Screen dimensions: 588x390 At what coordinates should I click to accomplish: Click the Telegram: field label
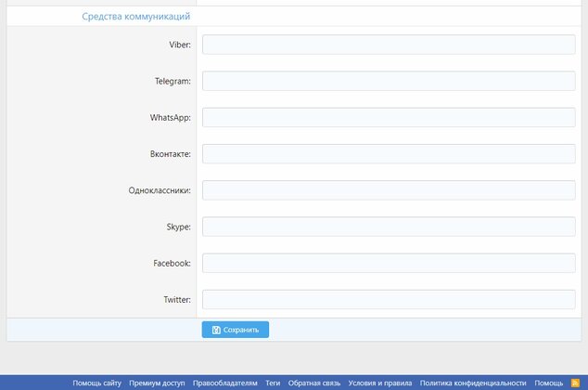(173, 81)
